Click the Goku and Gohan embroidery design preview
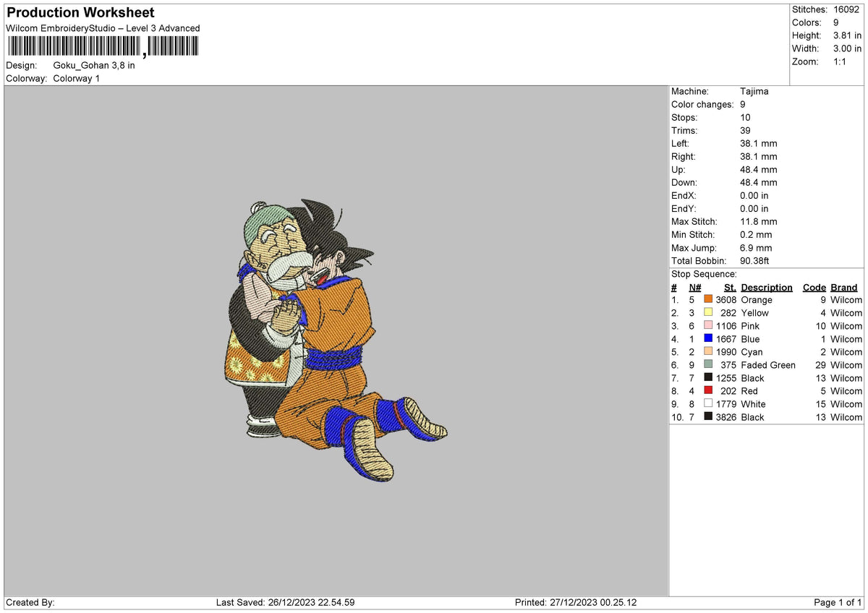The width and height of the screenshot is (868, 613). click(335, 340)
